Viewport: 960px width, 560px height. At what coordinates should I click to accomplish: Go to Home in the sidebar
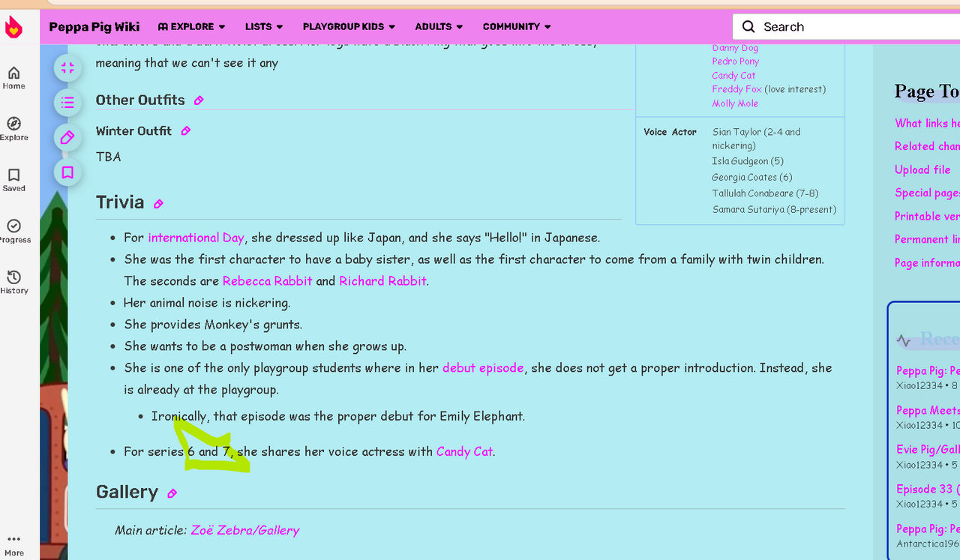pyautogui.click(x=13, y=78)
